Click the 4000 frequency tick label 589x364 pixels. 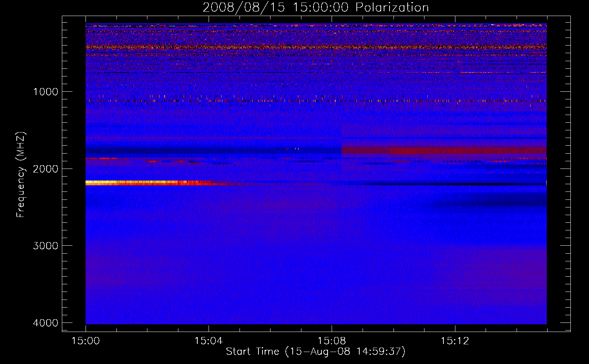[x=46, y=323]
